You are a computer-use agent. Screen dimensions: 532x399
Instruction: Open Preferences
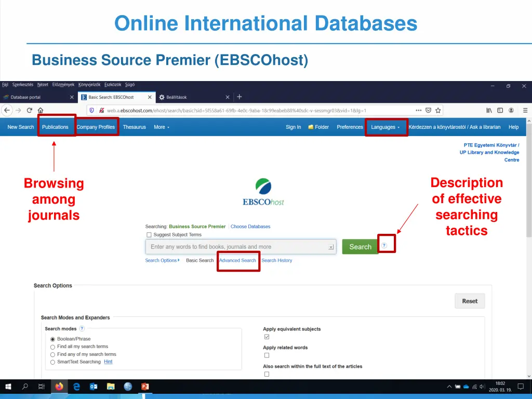coord(350,127)
